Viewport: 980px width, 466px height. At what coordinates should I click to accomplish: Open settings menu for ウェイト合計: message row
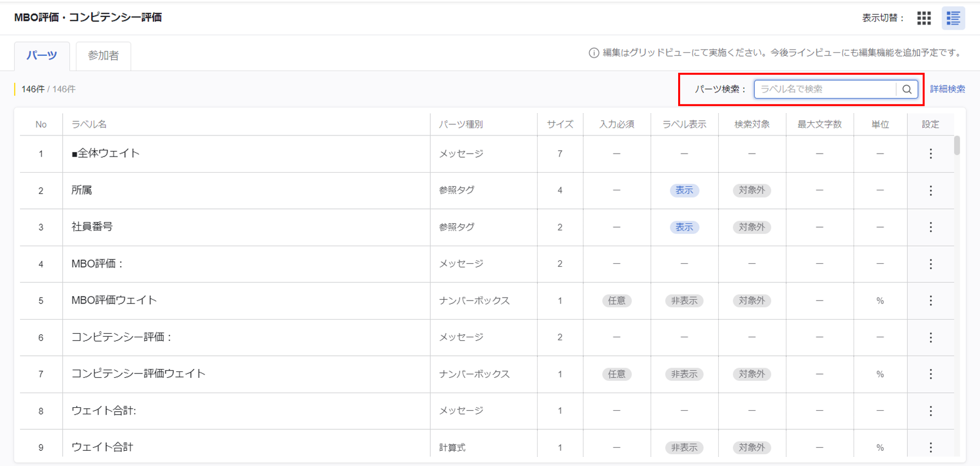(x=931, y=411)
